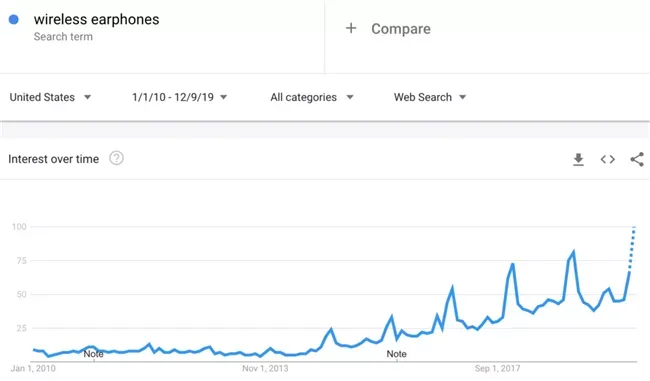Select the wireless earphones search term
Viewport: 650px width, 381px height.
pyautogui.click(x=96, y=19)
